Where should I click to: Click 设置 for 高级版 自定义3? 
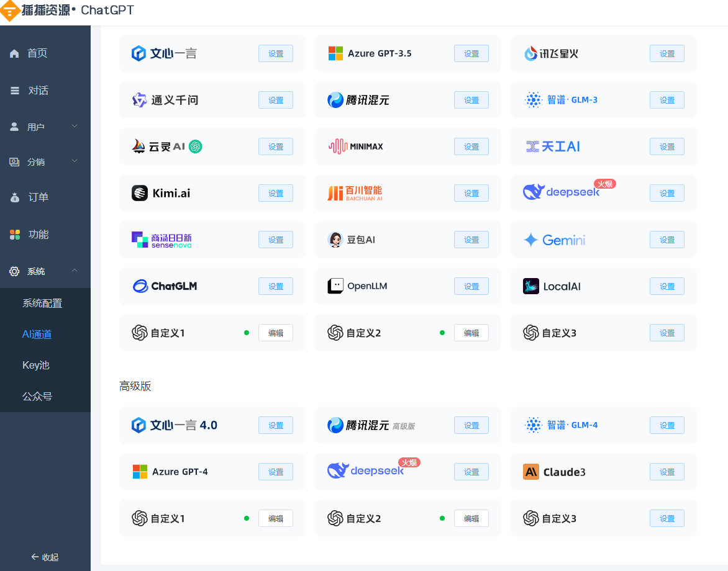point(667,518)
